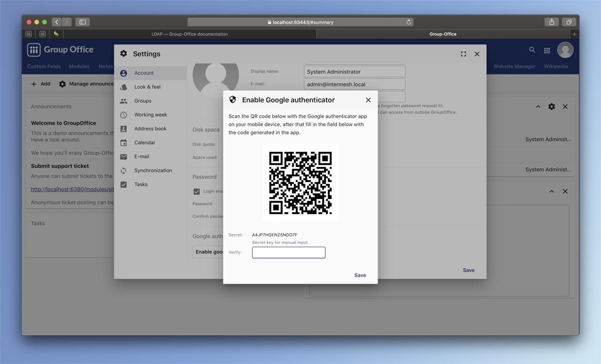The width and height of the screenshot is (601, 364).
Task: Click the Groups people icon
Action: coord(124,101)
